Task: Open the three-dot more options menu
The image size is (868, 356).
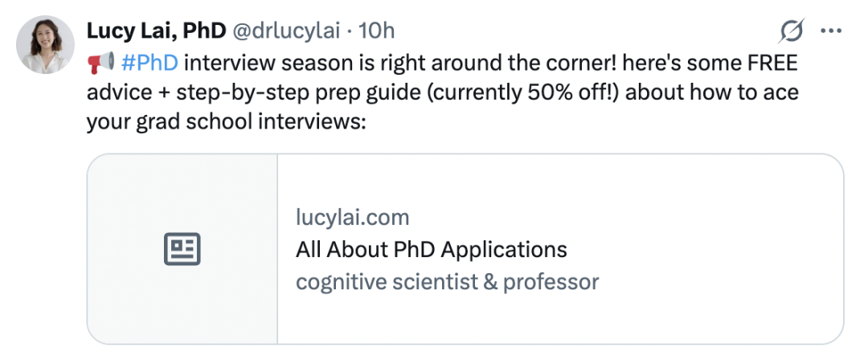Action: 831,31
